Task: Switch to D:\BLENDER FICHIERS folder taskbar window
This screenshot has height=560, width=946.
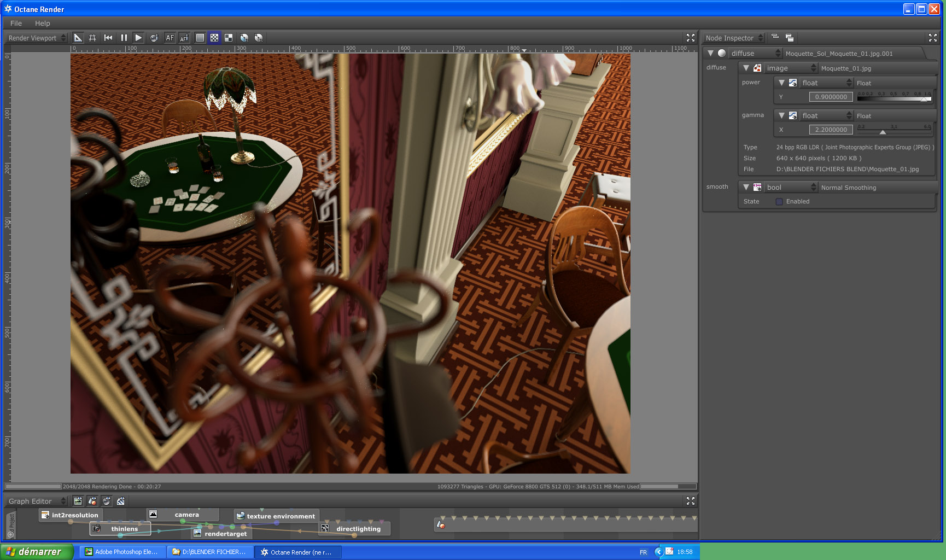Action: click(210, 552)
